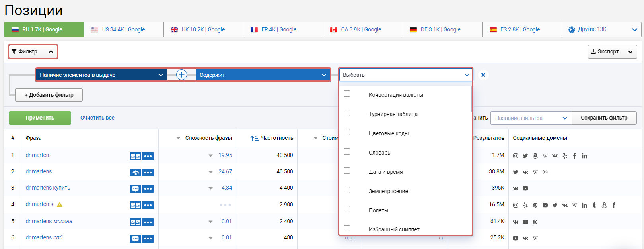Open Название фильтра combo box
The width and height of the screenshot is (644, 249).
(x=531, y=118)
